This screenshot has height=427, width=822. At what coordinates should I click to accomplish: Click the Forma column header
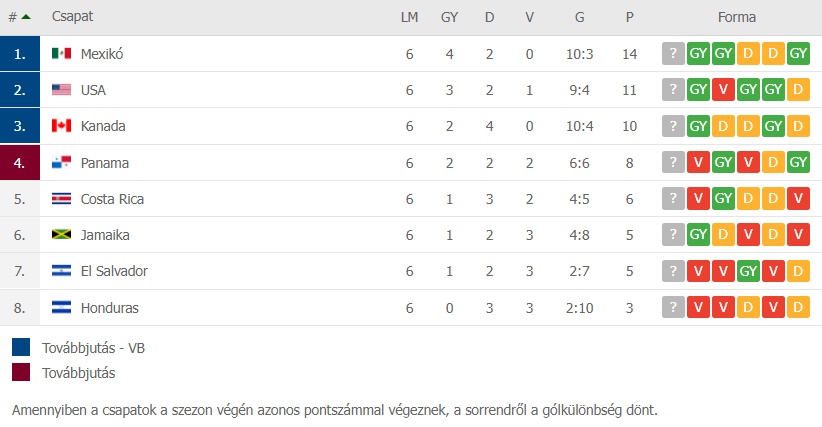(x=737, y=17)
